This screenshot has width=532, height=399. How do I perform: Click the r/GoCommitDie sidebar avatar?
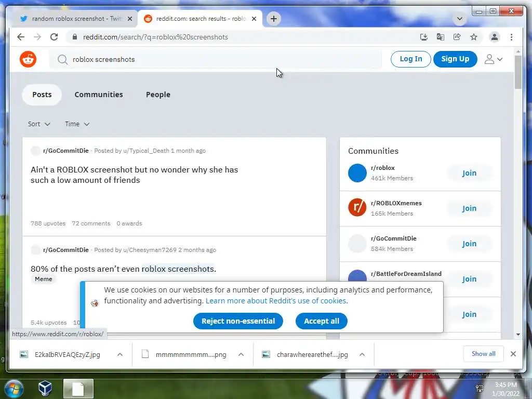(x=357, y=244)
